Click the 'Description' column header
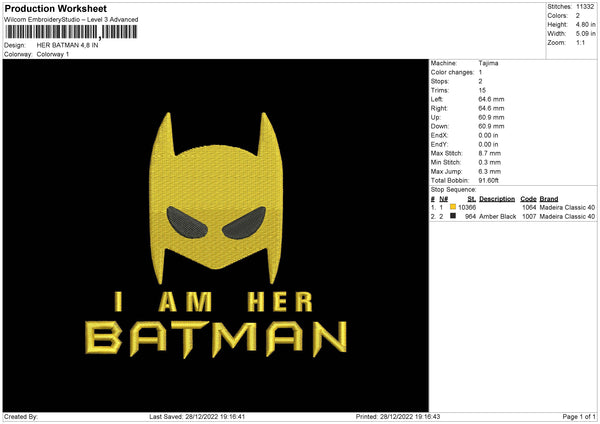Viewport: 600px width, 424px height. pos(497,199)
